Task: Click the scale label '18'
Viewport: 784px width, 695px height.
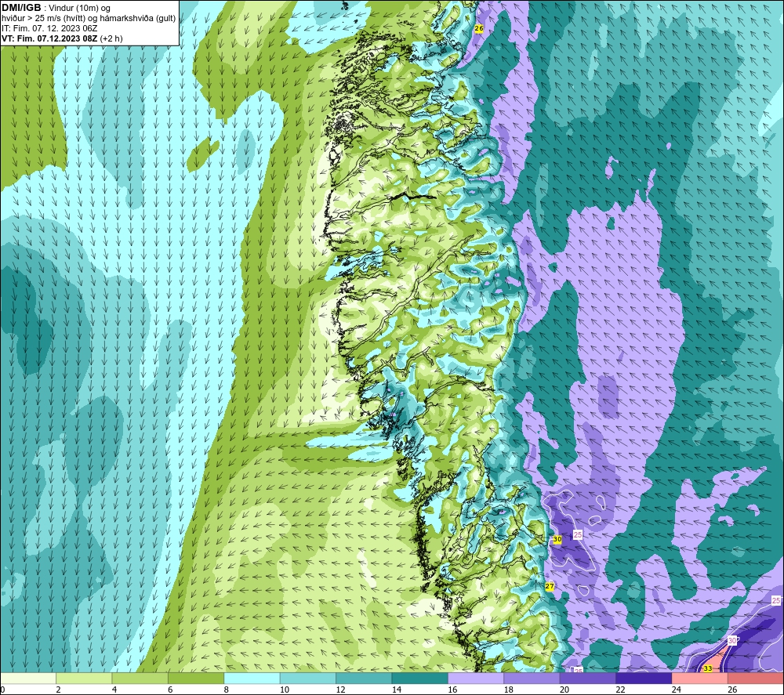Action: pos(509,690)
